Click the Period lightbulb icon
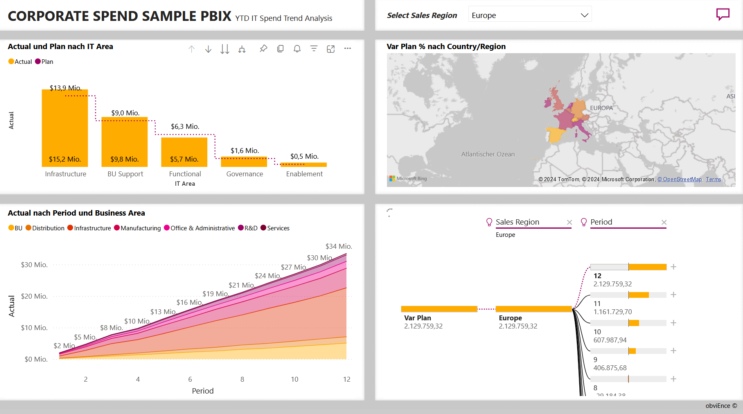This screenshot has width=743, height=414. point(584,222)
